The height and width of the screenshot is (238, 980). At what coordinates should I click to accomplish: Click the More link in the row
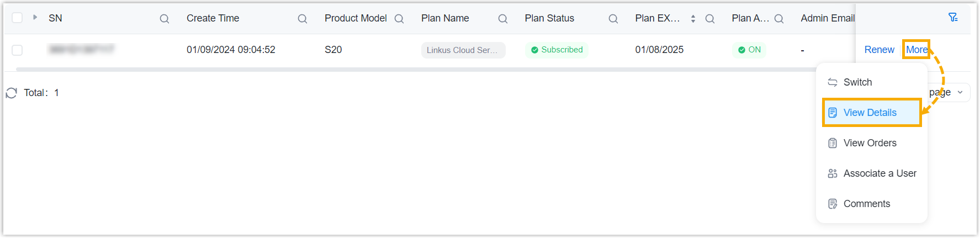(917, 50)
